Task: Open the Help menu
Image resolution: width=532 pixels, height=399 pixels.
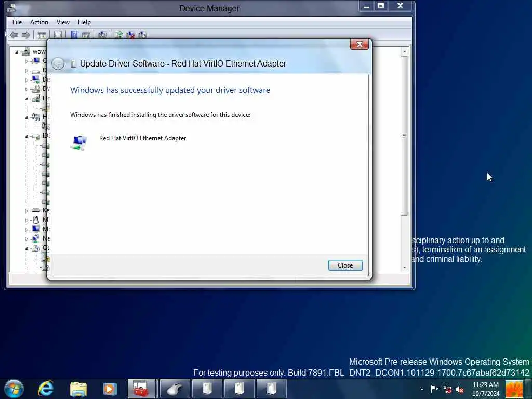Action: pos(84,22)
